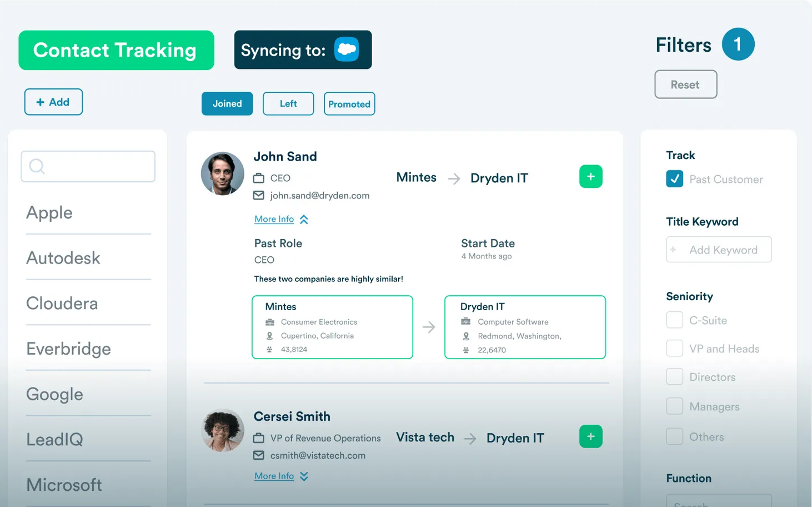Image resolution: width=812 pixels, height=507 pixels.
Task: Expand Cersei Smith's More Info chevron
Action: 304,476
